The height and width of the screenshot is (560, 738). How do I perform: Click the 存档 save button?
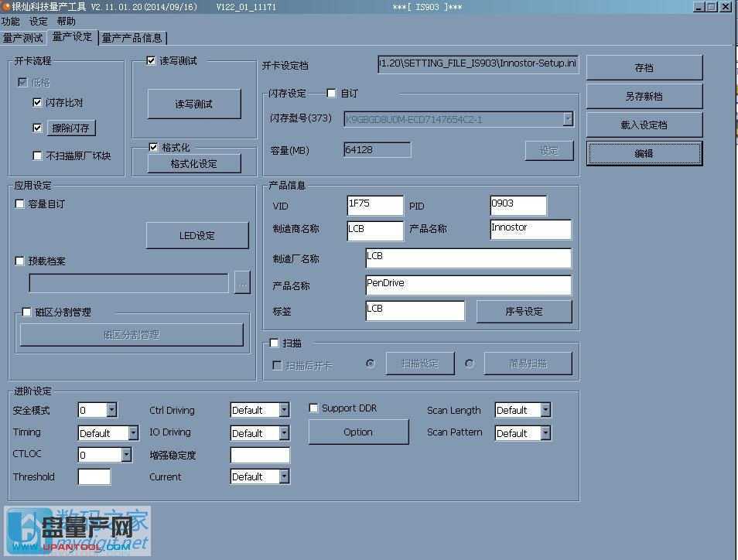point(644,67)
